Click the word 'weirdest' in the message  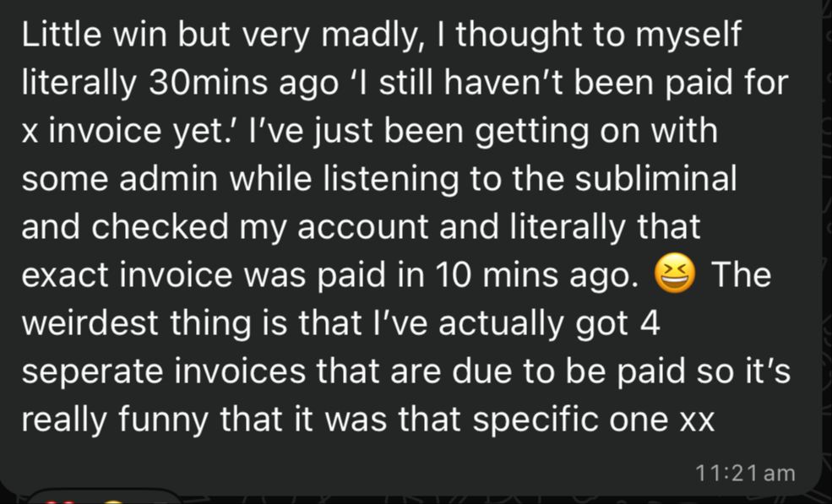[90, 323]
